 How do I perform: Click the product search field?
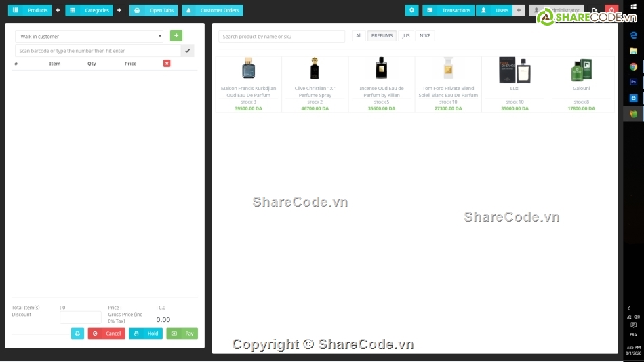[281, 36]
